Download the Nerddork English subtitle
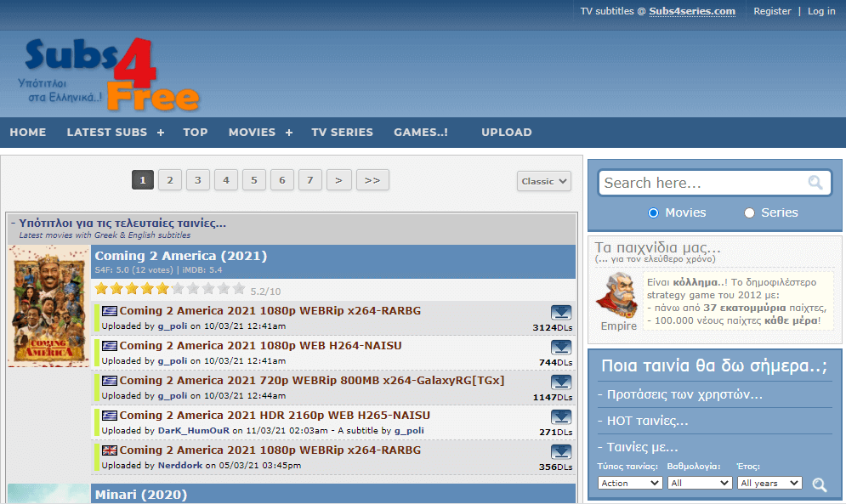 pos(561,451)
